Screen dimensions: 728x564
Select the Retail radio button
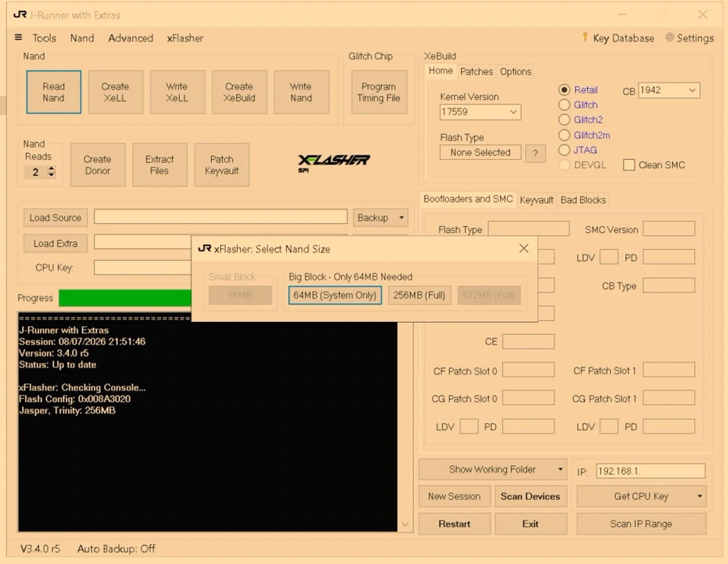click(564, 90)
